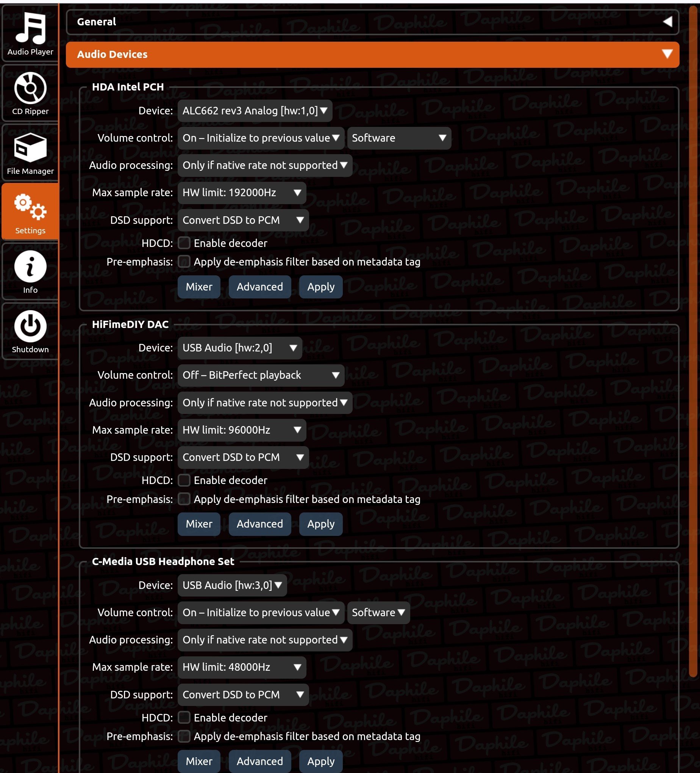Open C-Media DSD support dropdown
Viewport: 700px width, 773px height.
[x=243, y=694]
